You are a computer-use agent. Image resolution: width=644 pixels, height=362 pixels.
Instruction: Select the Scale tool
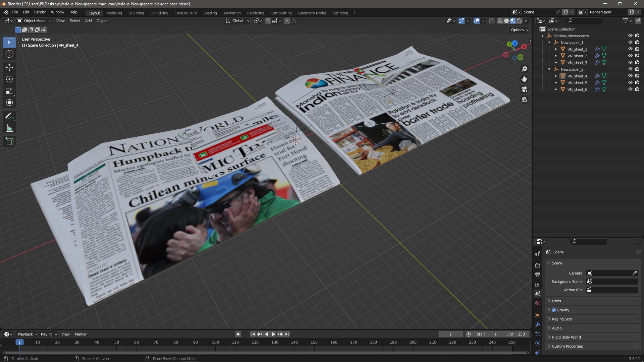coord(9,91)
